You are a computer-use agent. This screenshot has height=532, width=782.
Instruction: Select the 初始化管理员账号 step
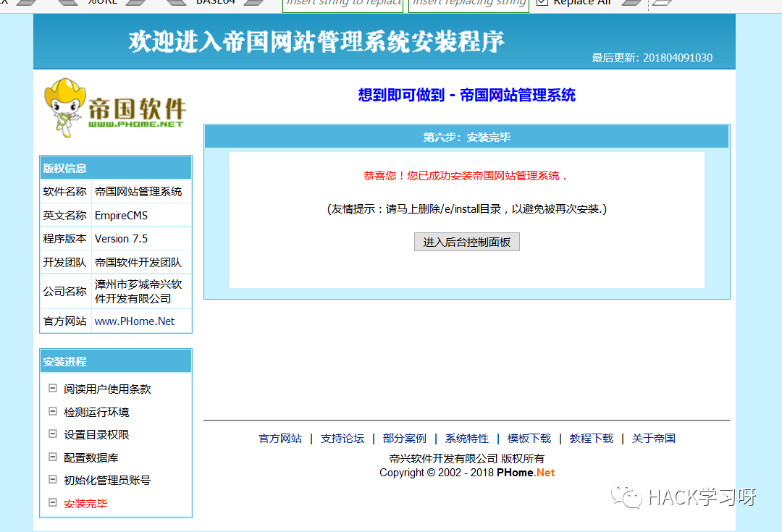(x=107, y=480)
